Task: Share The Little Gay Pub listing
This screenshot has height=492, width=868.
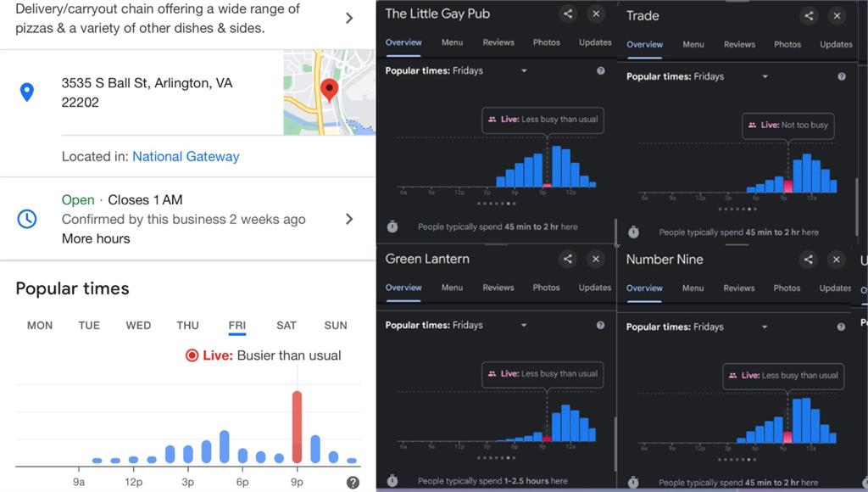Action: pos(568,14)
